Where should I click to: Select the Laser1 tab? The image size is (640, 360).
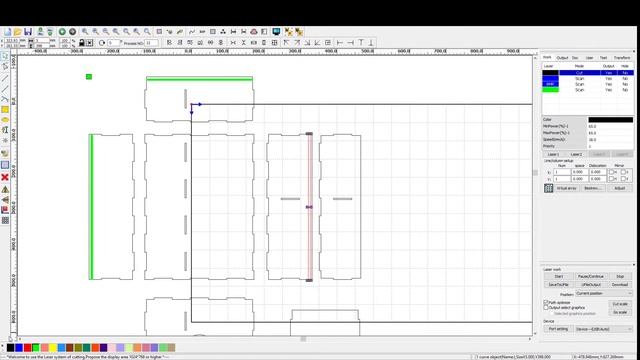(553, 154)
